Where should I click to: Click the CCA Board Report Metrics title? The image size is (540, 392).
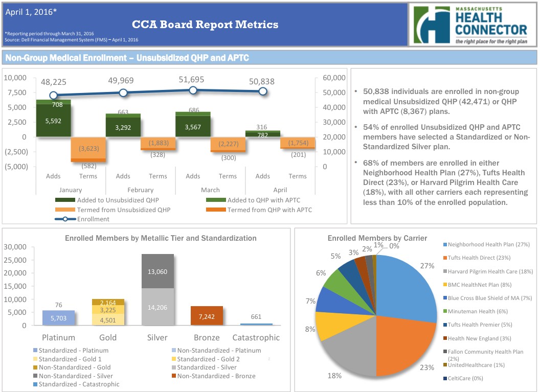pos(205,25)
